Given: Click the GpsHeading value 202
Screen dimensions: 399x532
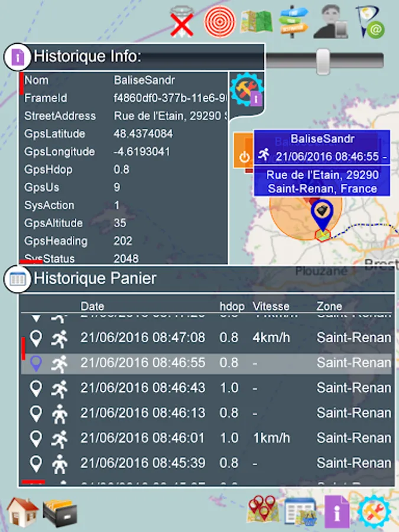Looking at the screenshot, I should click(123, 241).
